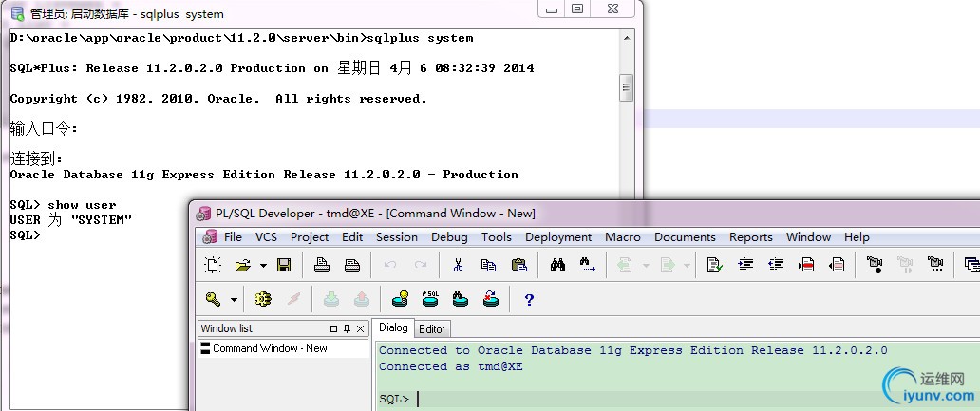This screenshot has width=980, height=411.
Task: Click the sqlplus console scrollbar up arrow
Action: tap(626, 38)
